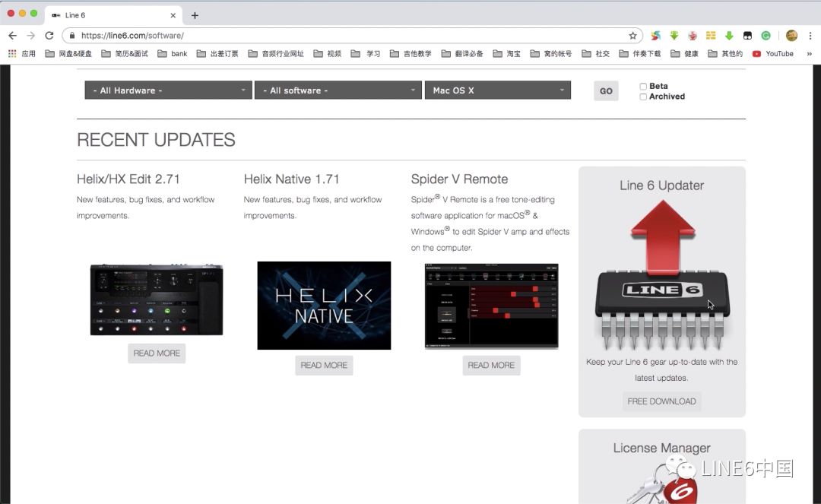Click the browser forward arrow

(31, 36)
